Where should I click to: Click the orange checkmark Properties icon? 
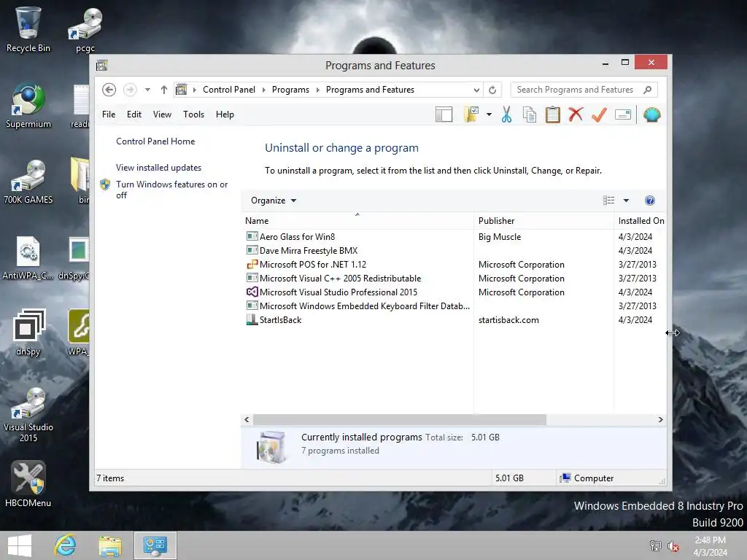pos(600,114)
